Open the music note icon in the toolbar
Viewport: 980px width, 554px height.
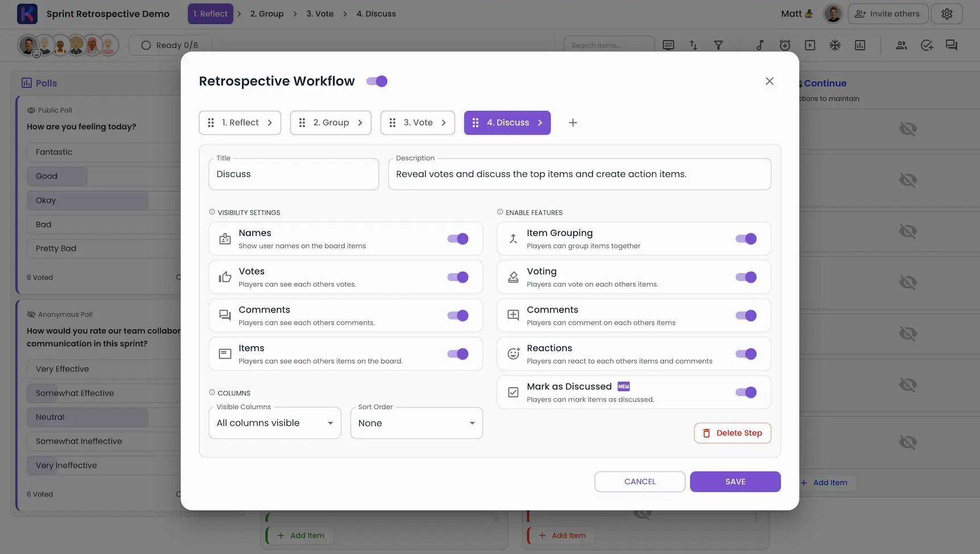pos(760,45)
